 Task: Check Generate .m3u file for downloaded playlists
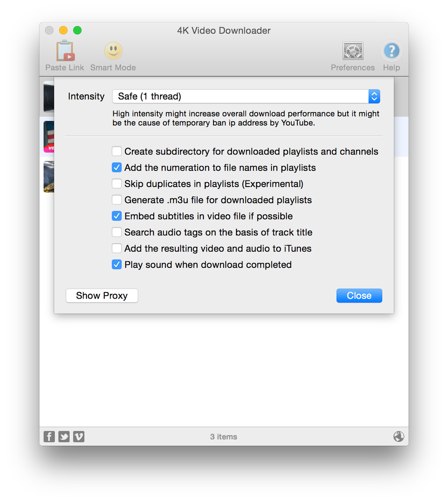(116, 200)
